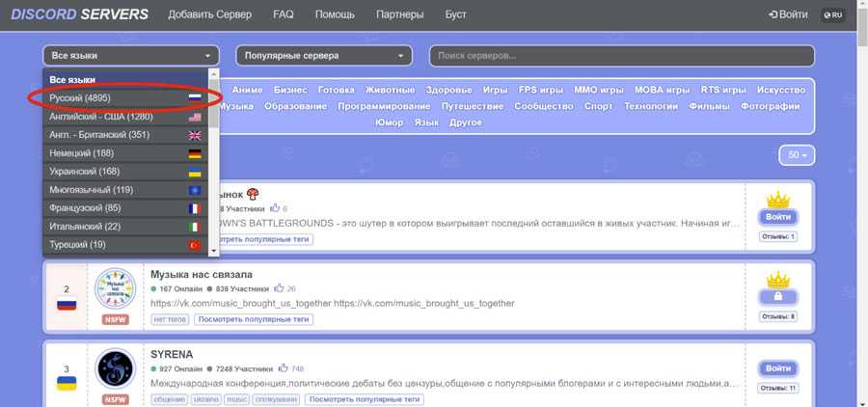Viewport: 868px width, 407px height.
Task: Click Войти button on SYRENA card
Action: [x=777, y=368]
